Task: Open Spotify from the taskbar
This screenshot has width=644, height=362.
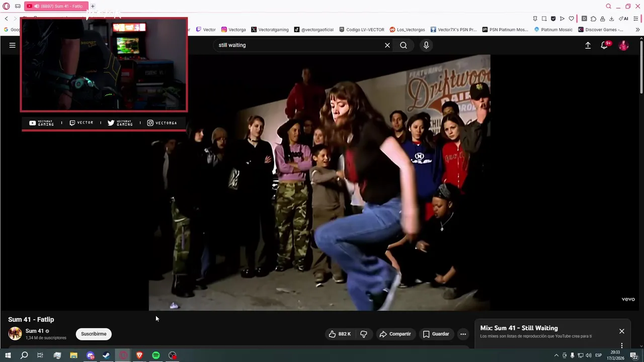Action: click(x=156, y=355)
